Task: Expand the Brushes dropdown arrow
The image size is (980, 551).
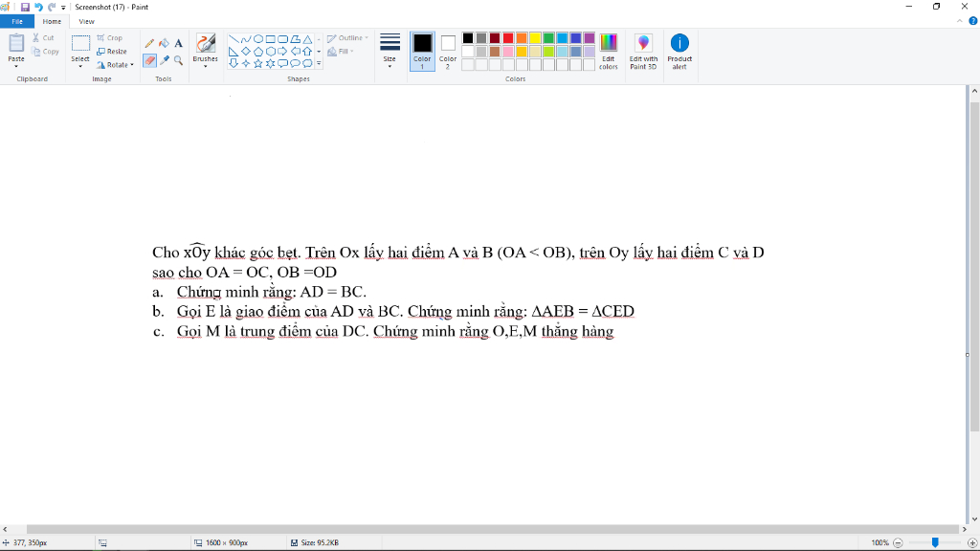Action: click(x=205, y=66)
